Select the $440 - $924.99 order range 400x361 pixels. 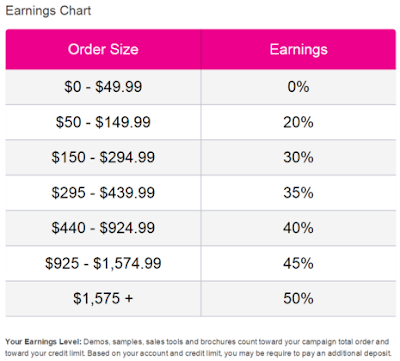(103, 228)
